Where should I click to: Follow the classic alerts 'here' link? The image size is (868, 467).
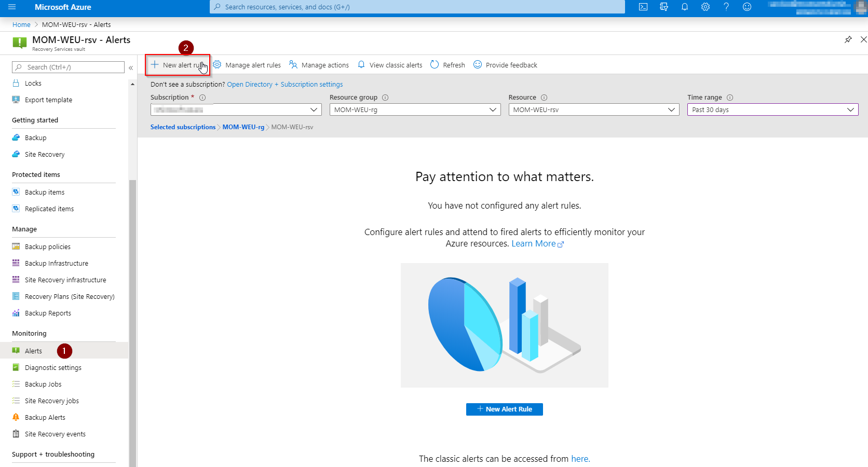point(580,459)
